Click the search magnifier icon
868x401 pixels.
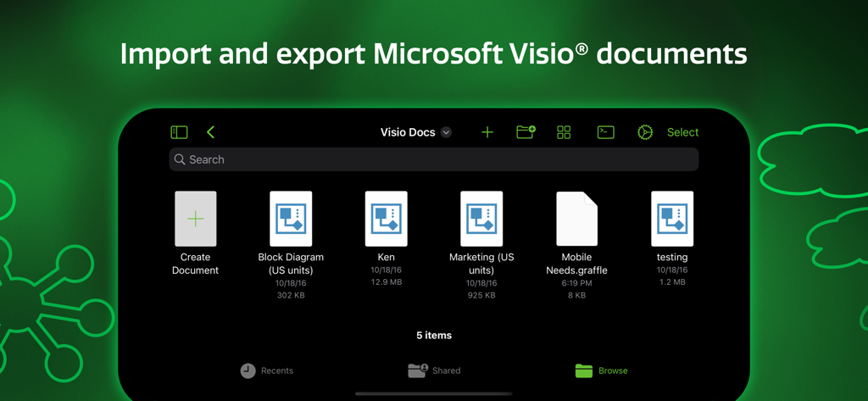(x=180, y=159)
